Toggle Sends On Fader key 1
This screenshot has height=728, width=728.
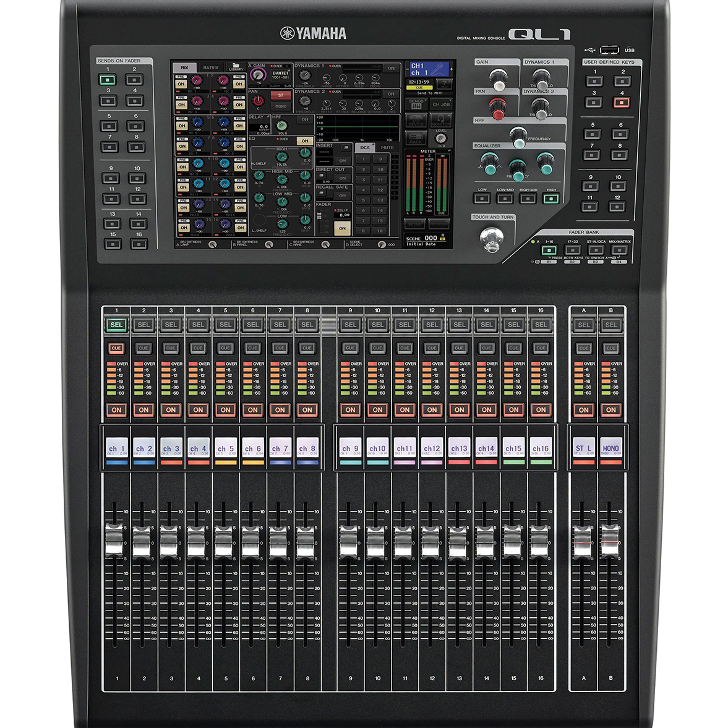pyautogui.click(x=107, y=80)
